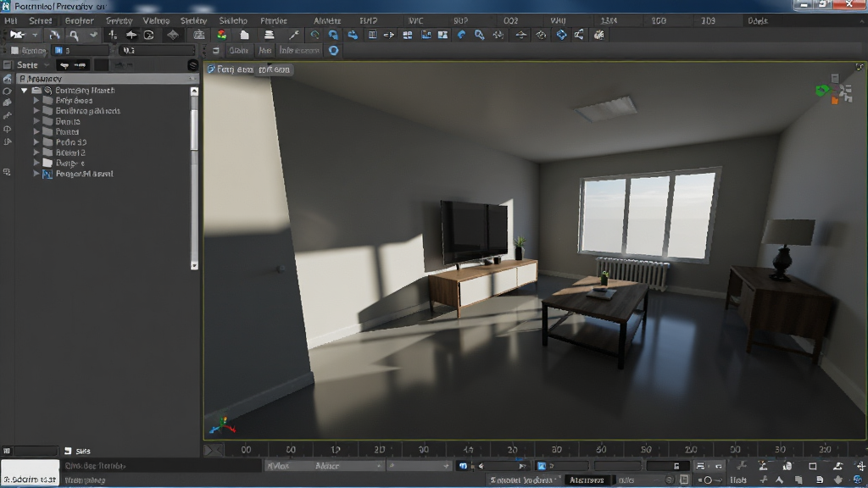Collapse the Bormerg Harch root folder
Viewport: 868px width, 488px height.
coord(25,90)
